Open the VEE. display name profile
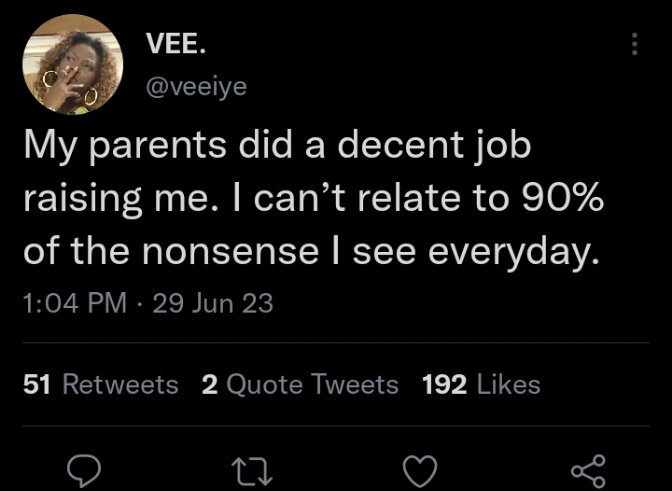Image resolution: width=672 pixels, height=491 pixels. pos(179,45)
